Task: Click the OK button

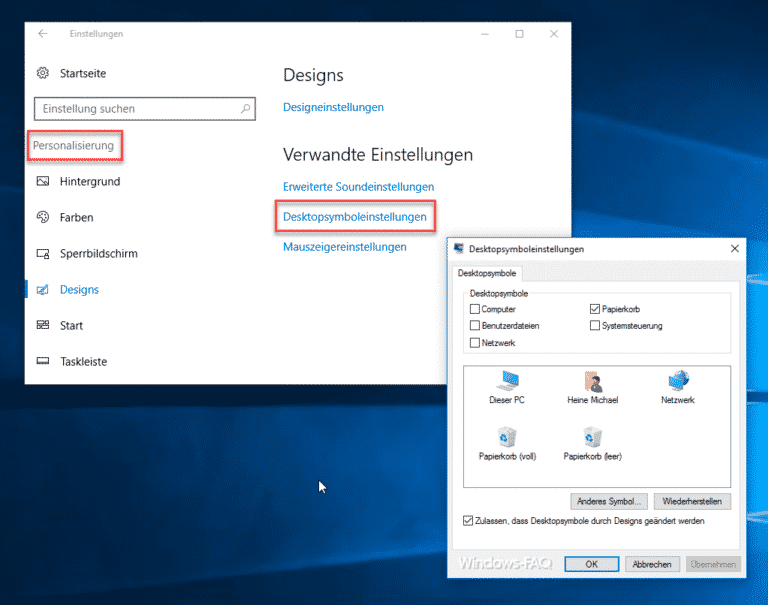Action: tap(591, 564)
